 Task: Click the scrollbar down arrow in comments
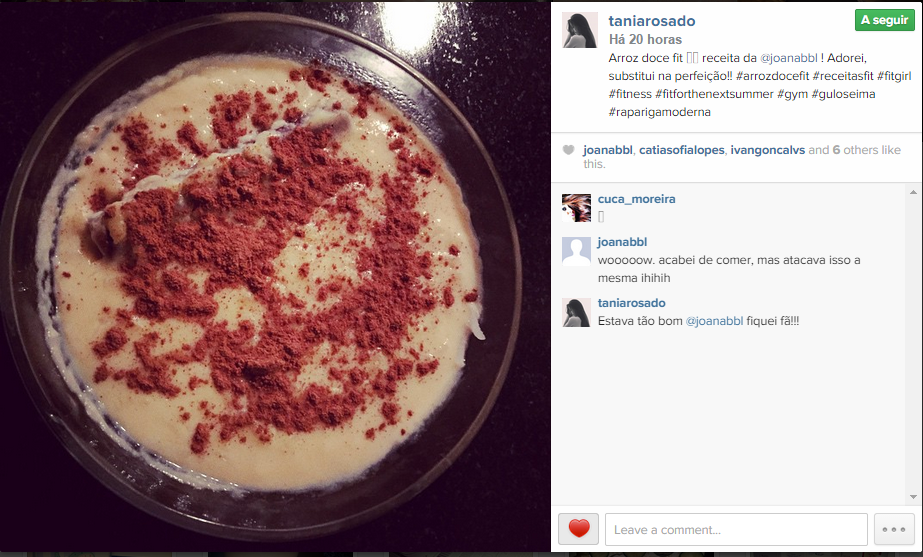click(913, 497)
